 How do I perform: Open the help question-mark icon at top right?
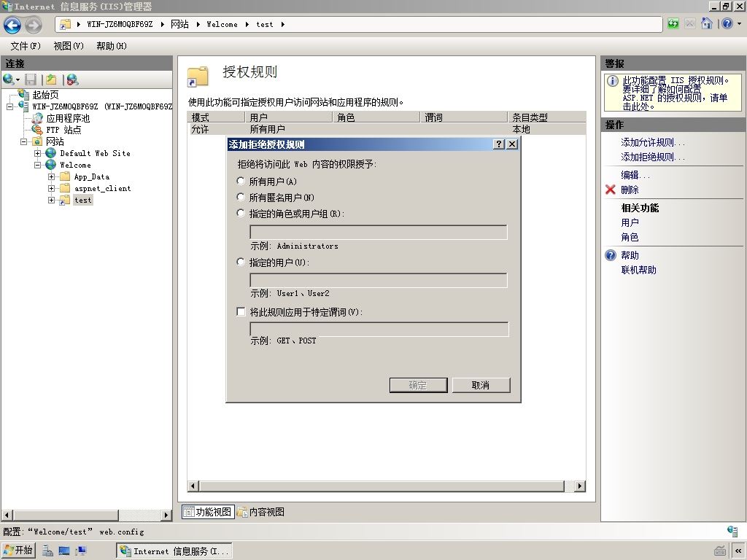tap(727, 23)
